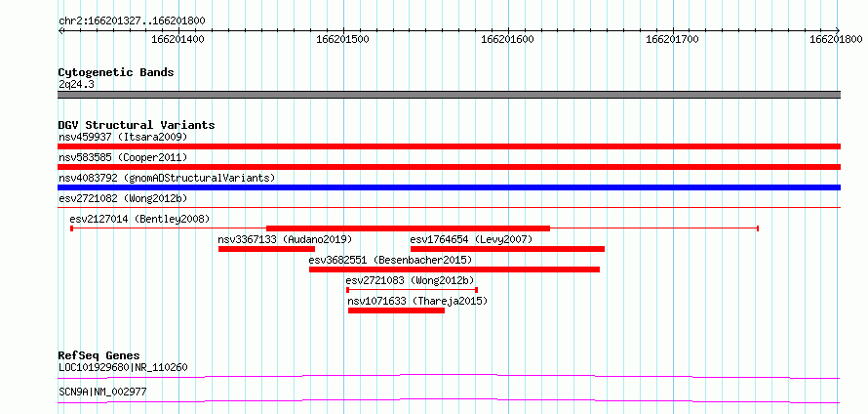Click the red bar of nsv3367133
Screen dimensions: 868x414
tap(266, 249)
